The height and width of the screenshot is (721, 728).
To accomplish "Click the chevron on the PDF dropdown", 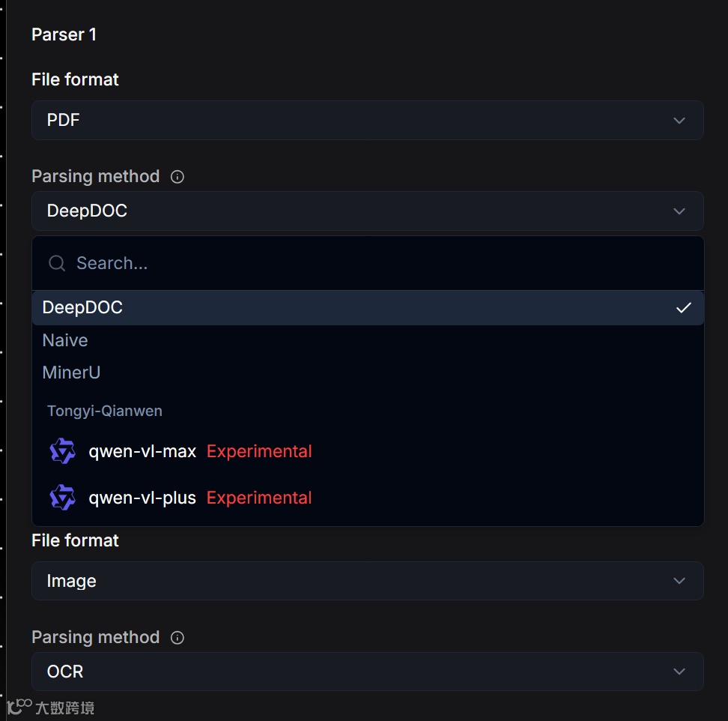I will [x=679, y=121].
